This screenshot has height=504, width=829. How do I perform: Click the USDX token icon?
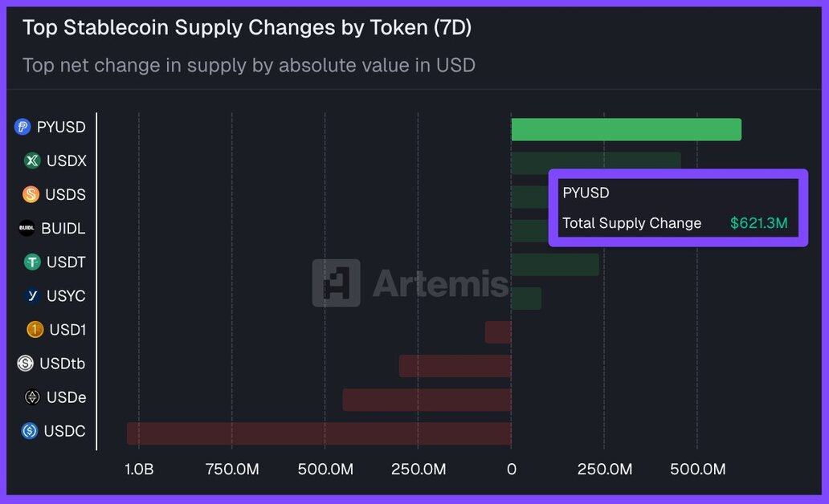32,161
